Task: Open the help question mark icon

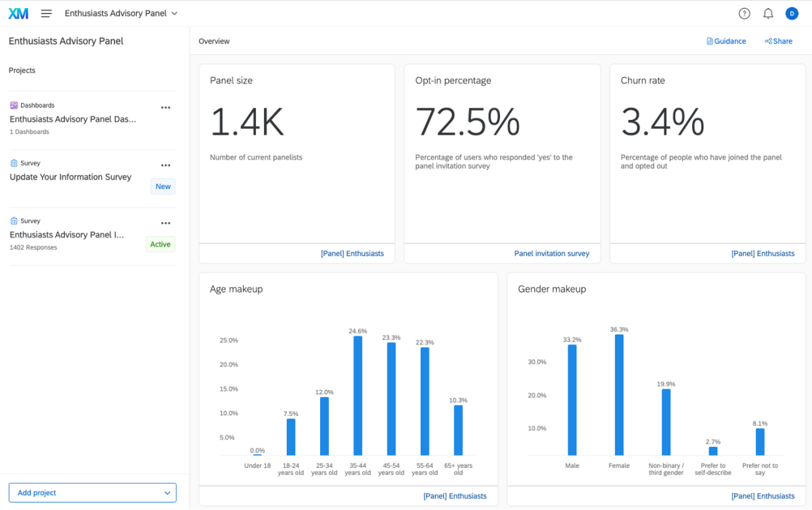Action: tap(744, 14)
